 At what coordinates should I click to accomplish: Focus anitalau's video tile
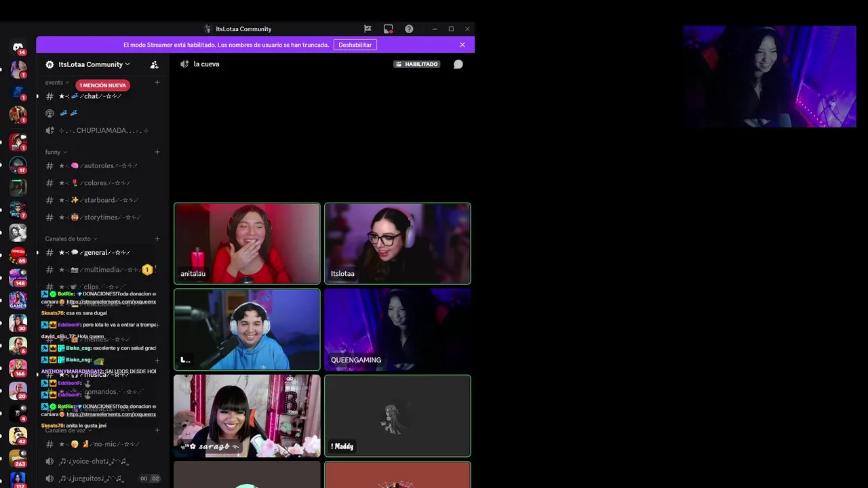click(247, 243)
